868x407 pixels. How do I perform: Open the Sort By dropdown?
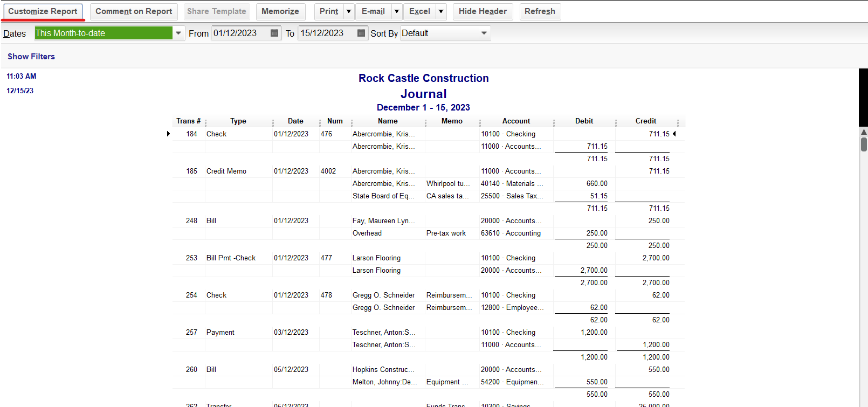coord(484,33)
